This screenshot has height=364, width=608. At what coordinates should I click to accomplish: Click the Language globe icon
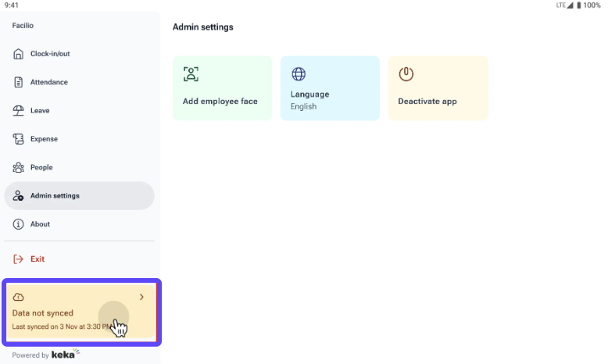tap(299, 74)
